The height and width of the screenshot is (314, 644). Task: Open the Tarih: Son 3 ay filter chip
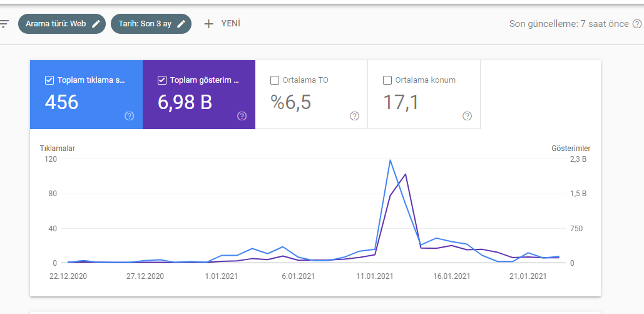(x=151, y=24)
